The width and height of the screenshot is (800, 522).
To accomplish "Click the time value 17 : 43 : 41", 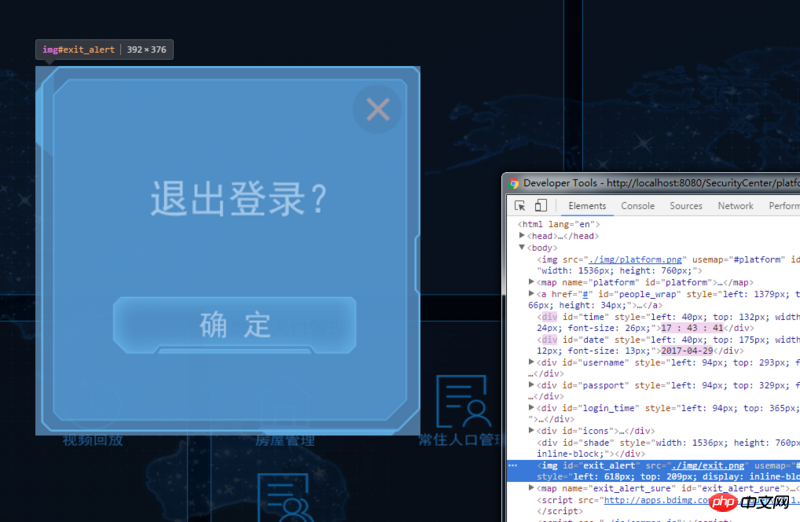I will pos(692,328).
